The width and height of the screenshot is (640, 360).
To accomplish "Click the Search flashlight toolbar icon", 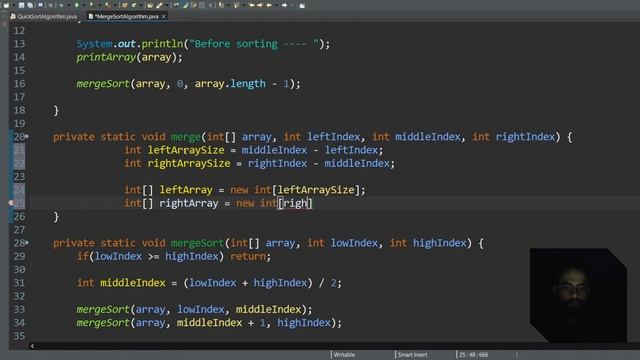I will [158, 5].
